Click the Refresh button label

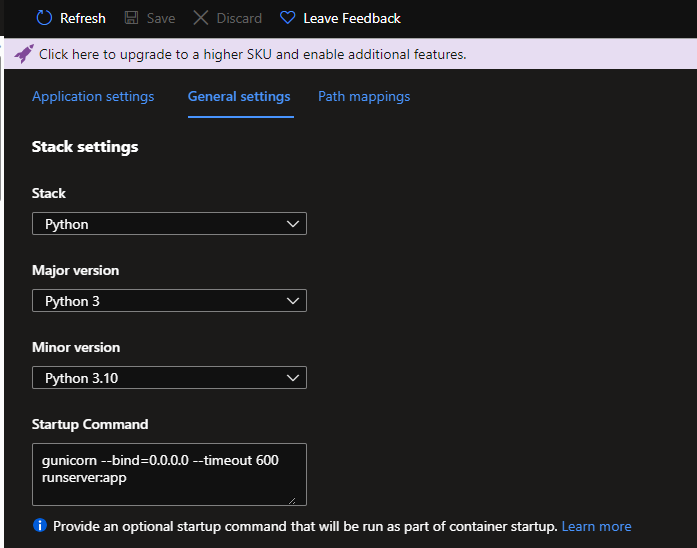(83, 18)
